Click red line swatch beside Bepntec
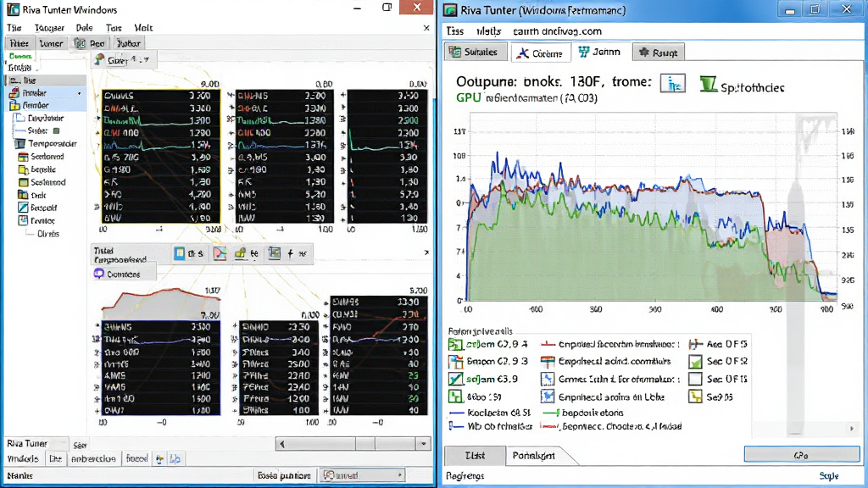 (549, 427)
